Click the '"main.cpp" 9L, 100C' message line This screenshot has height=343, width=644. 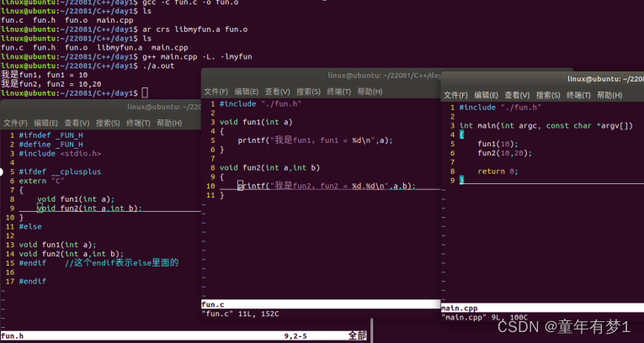(484, 317)
